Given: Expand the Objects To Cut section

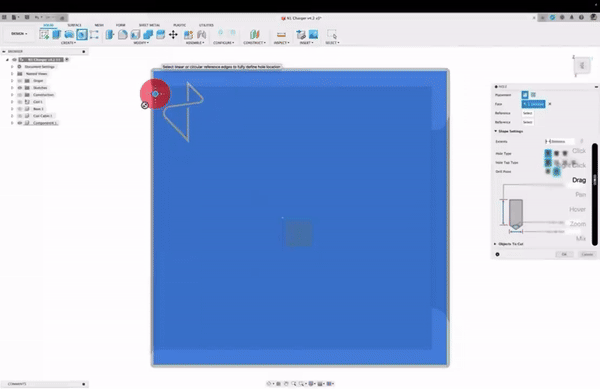Looking at the screenshot, I should click(509, 244).
